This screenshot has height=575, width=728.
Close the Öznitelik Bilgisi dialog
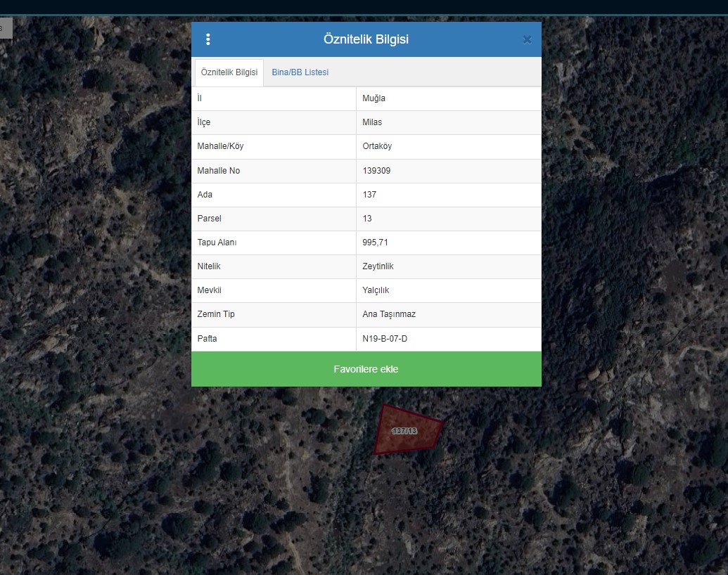527,39
